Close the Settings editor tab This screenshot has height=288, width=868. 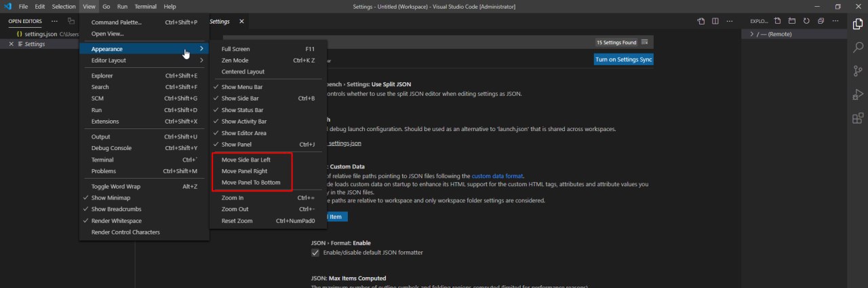pyautogui.click(x=242, y=22)
